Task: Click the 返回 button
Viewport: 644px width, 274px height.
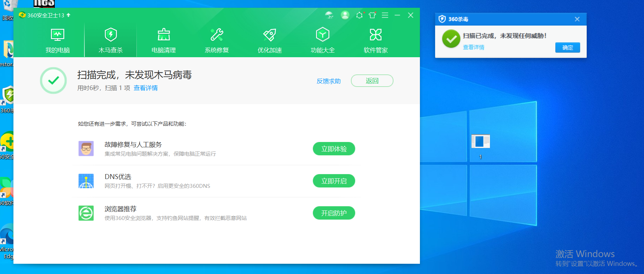Action: point(372,81)
